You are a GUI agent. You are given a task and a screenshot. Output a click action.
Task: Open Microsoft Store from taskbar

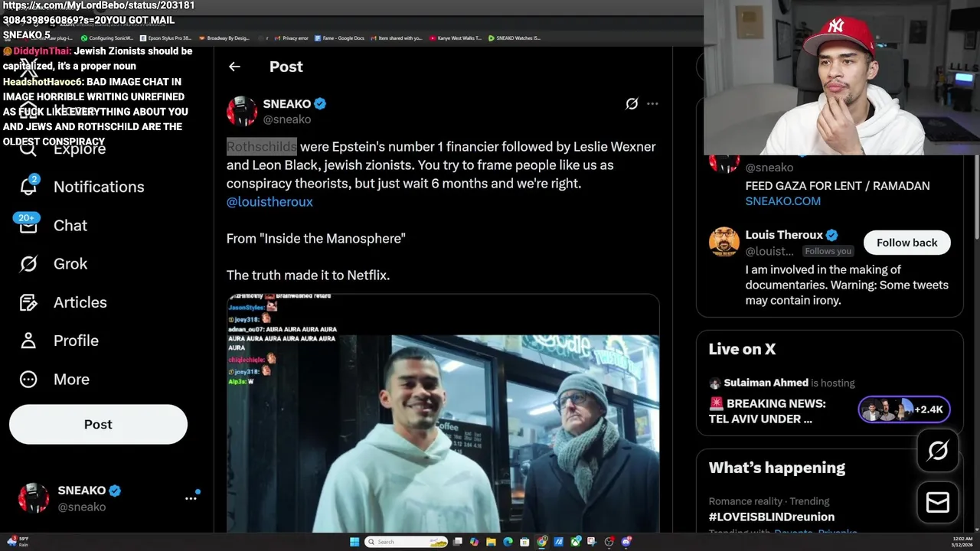click(x=524, y=542)
